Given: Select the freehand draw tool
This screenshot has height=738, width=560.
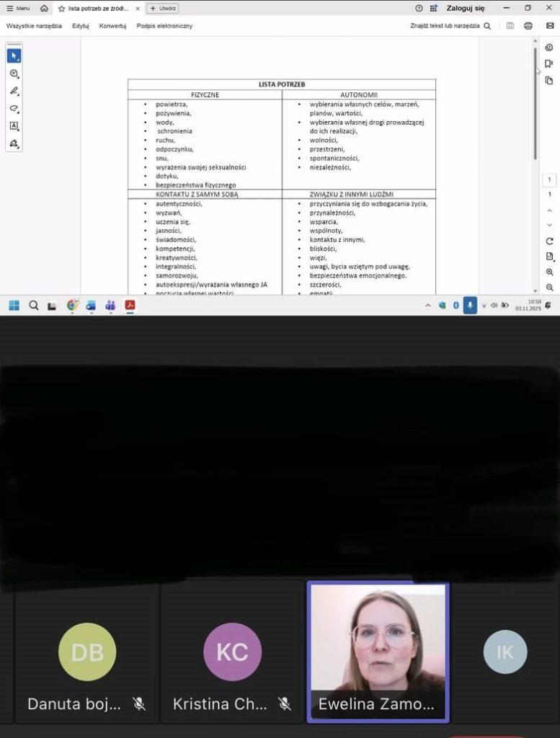Looking at the screenshot, I should [14, 109].
